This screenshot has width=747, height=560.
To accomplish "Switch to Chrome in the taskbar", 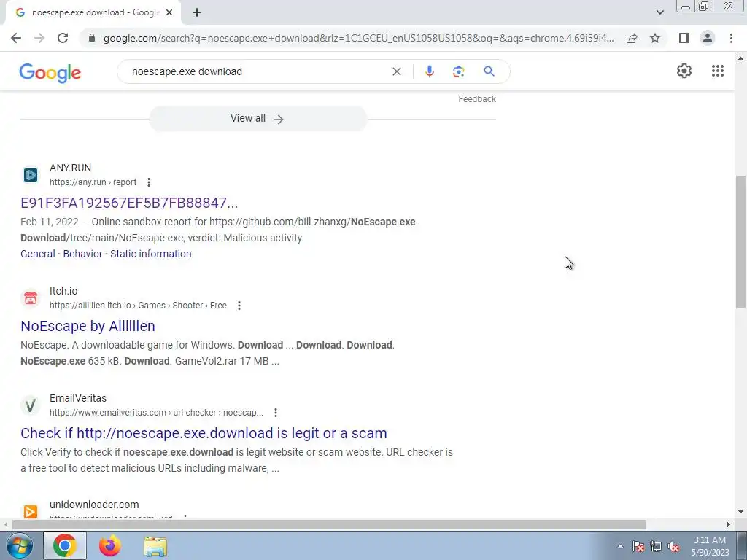I will [65, 545].
